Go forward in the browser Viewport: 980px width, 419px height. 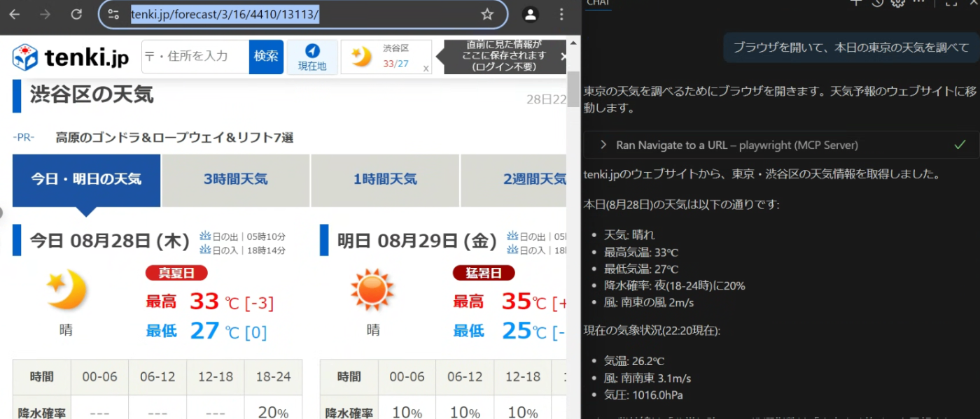(45, 14)
